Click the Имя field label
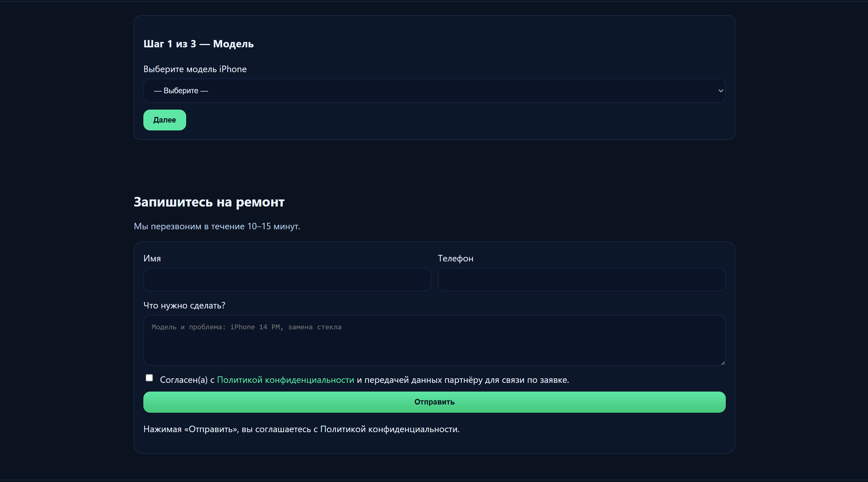 152,259
